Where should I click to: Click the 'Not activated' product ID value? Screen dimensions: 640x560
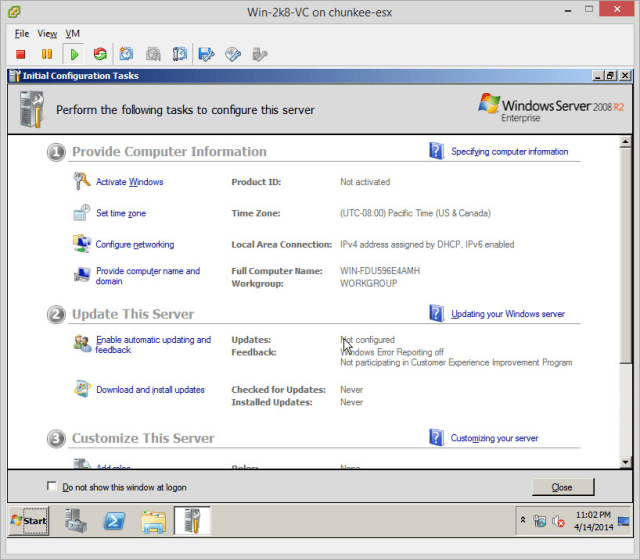click(365, 182)
